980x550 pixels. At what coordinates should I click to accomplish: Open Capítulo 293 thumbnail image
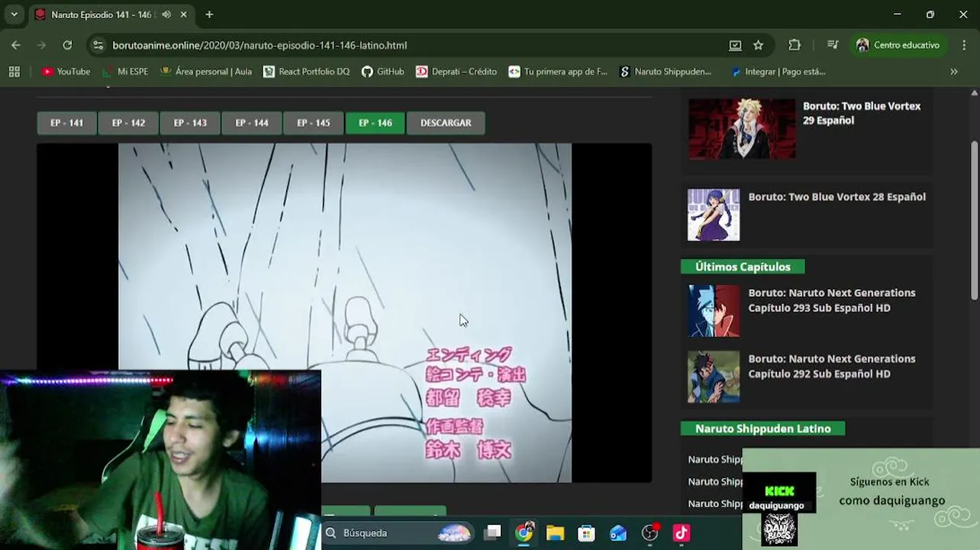pos(714,311)
